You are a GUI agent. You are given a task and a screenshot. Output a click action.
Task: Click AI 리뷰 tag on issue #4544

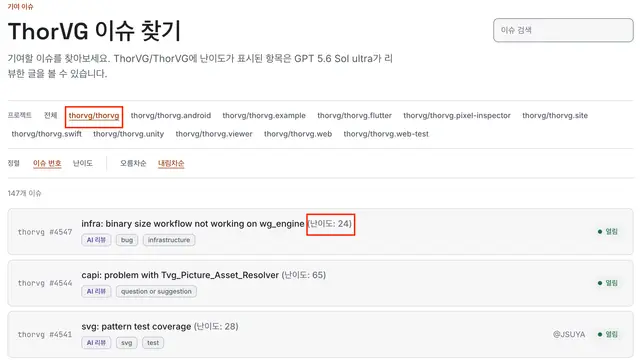[96, 291]
